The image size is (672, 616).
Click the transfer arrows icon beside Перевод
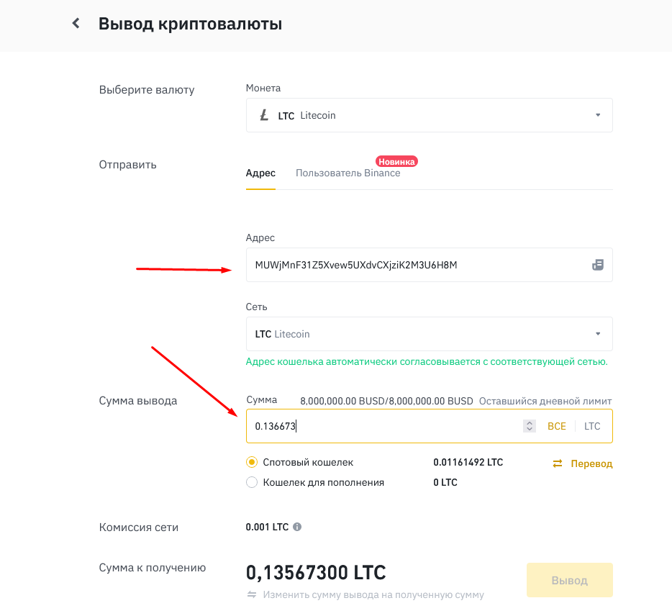558,463
